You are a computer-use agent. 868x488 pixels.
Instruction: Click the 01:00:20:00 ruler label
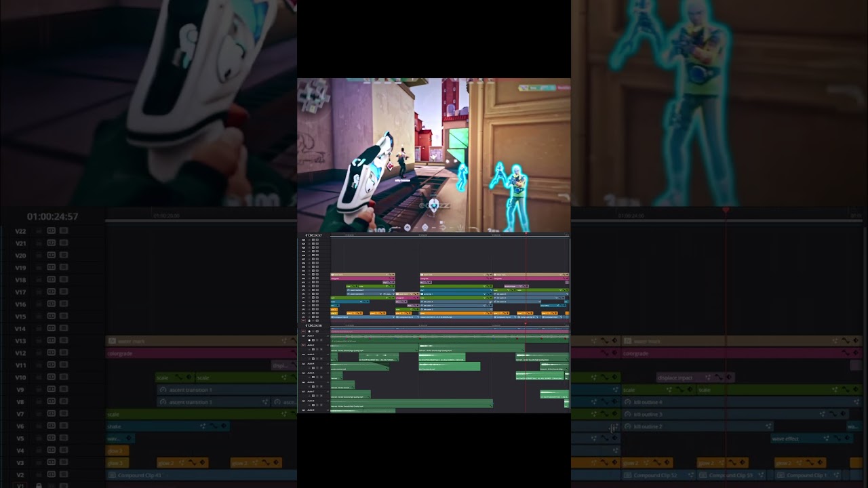(166, 216)
